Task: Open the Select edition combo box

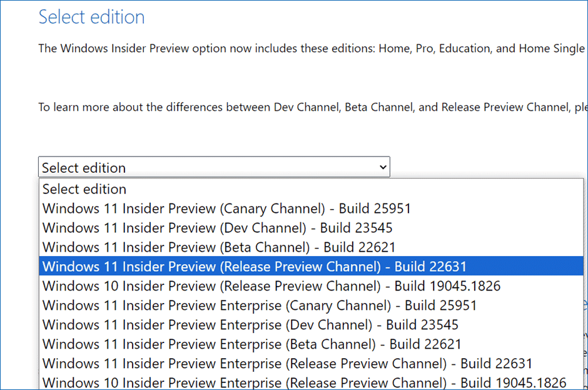Action: [x=214, y=167]
